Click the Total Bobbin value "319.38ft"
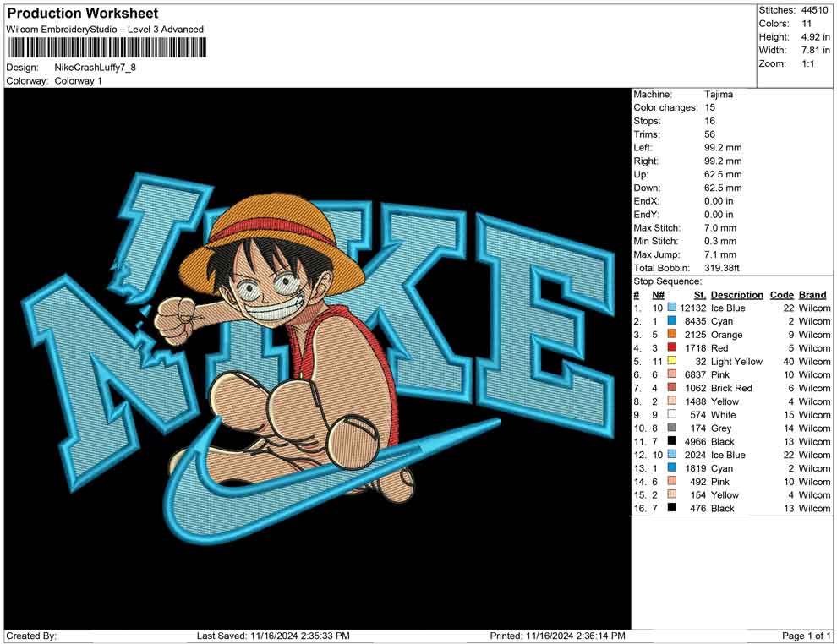This screenshot has height=644, width=837. (722, 268)
